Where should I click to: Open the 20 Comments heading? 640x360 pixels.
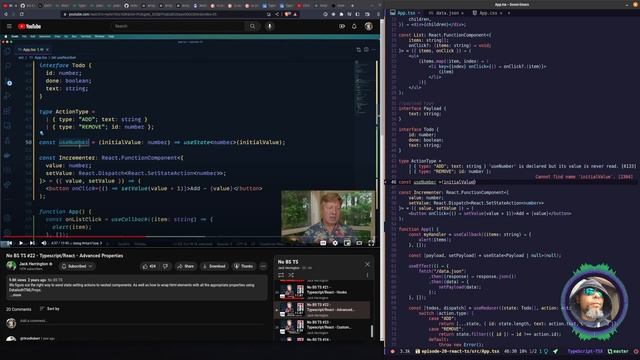pos(18,309)
